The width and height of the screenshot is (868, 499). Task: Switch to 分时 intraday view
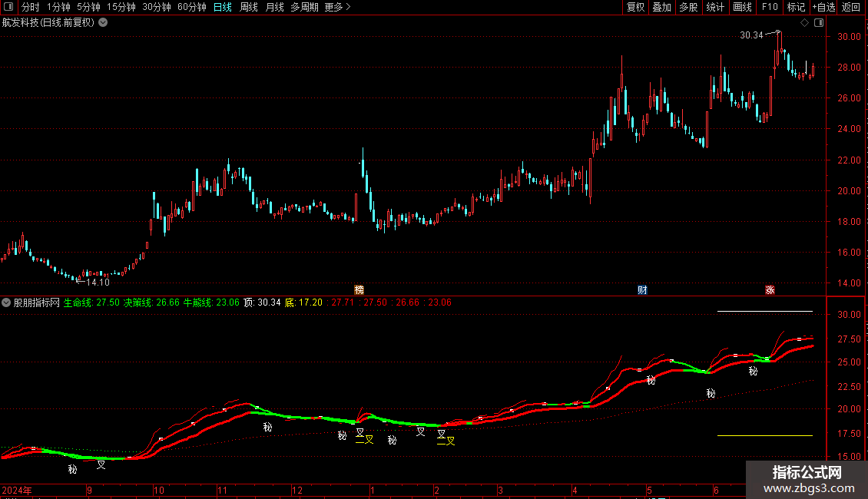31,7
